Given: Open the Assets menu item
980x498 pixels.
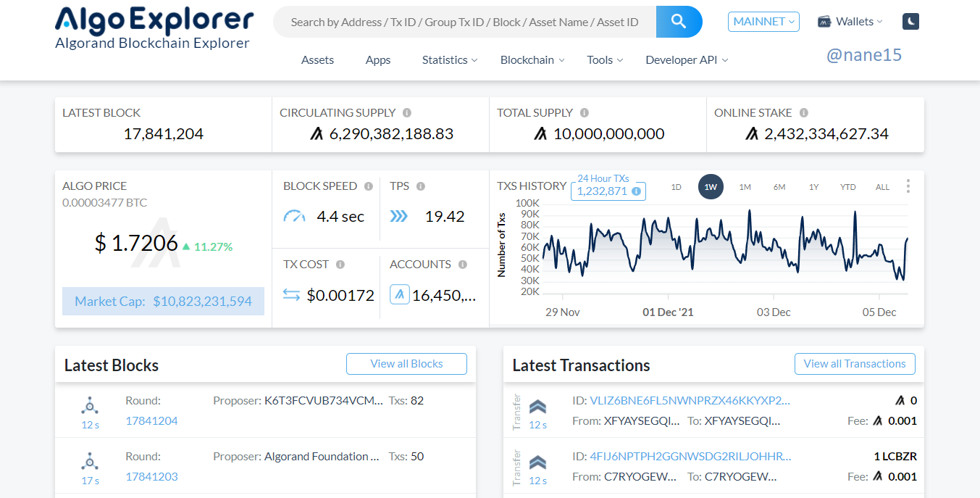Looking at the screenshot, I should coord(317,60).
